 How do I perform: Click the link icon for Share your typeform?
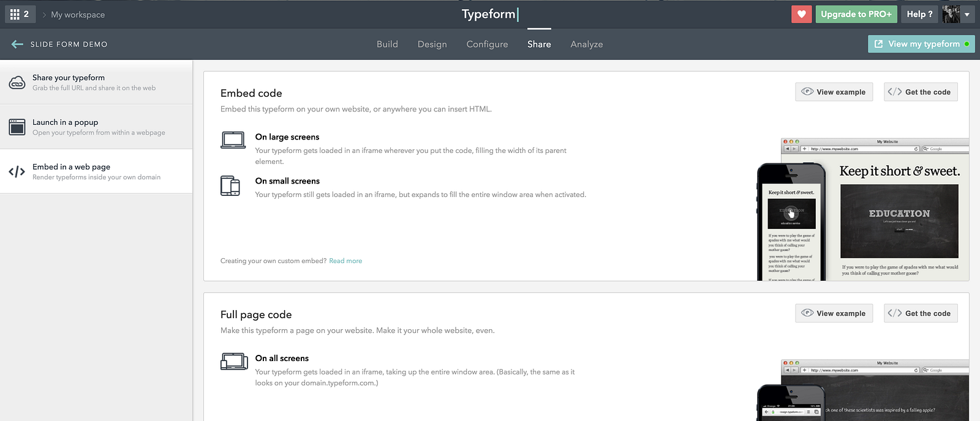point(17,83)
